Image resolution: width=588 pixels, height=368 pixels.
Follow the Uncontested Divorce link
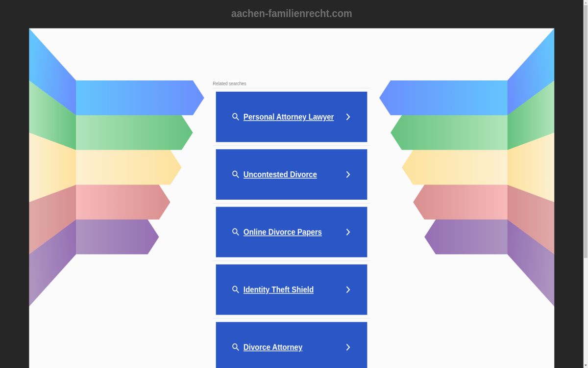[280, 175]
